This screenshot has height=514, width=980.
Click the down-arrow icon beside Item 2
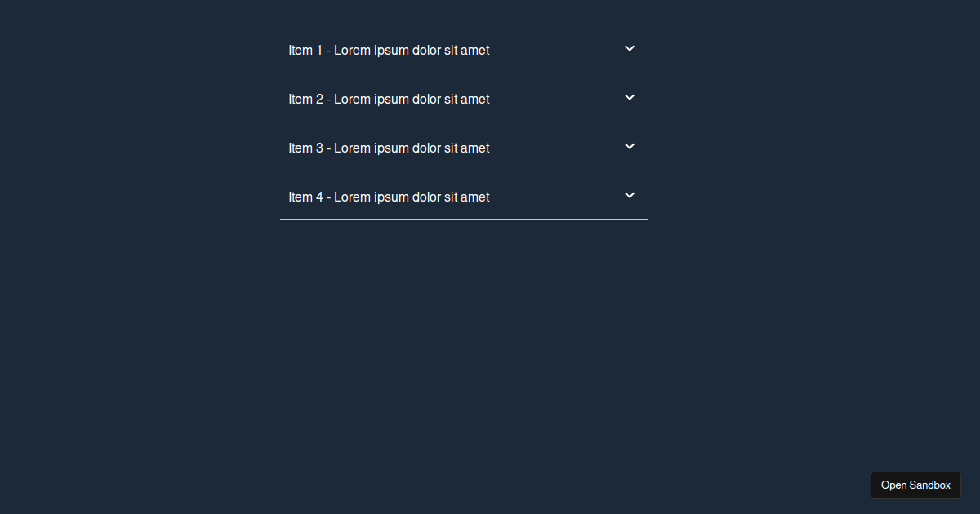click(x=630, y=97)
